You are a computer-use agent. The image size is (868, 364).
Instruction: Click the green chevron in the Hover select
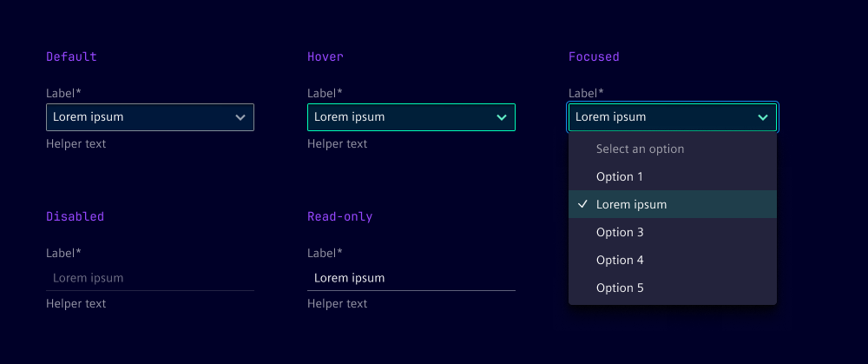point(502,117)
